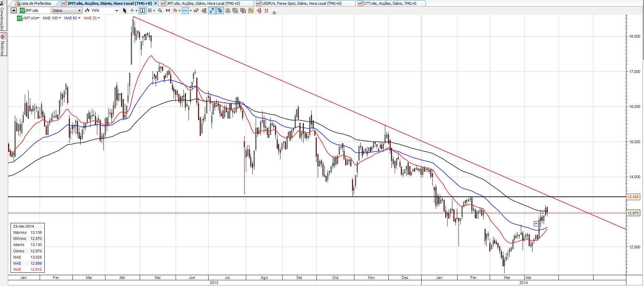Image resolution: width=644 pixels, height=286 pixels.
Task: Click the 13,426 horizontal line price label
Action: [x=633, y=197]
